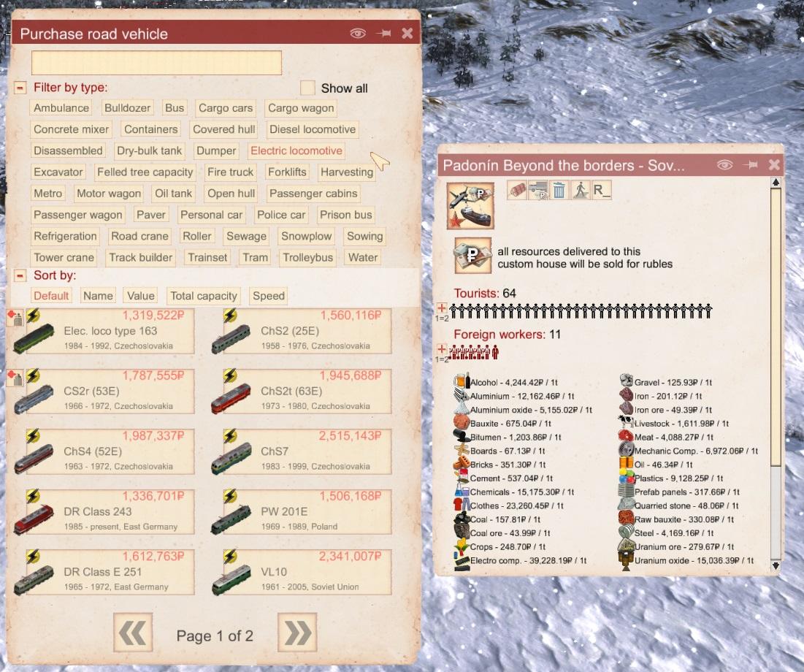The width and height of the screenshot is (804, 672).
Task: Expand the Tourists list plus button
Action: pyautogui.click(x=442, y=308)
